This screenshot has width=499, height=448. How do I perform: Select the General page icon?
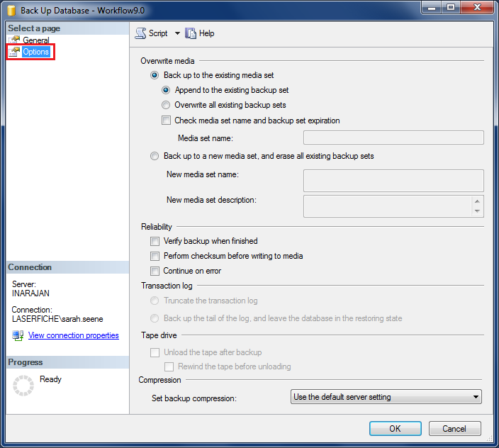point(14,40)
